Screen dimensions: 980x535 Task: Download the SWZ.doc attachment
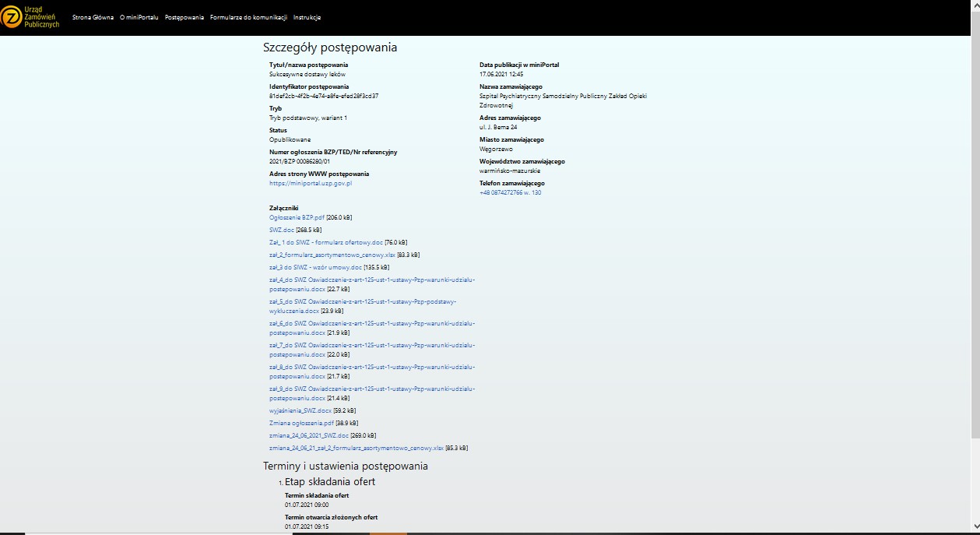click(282, 230)
